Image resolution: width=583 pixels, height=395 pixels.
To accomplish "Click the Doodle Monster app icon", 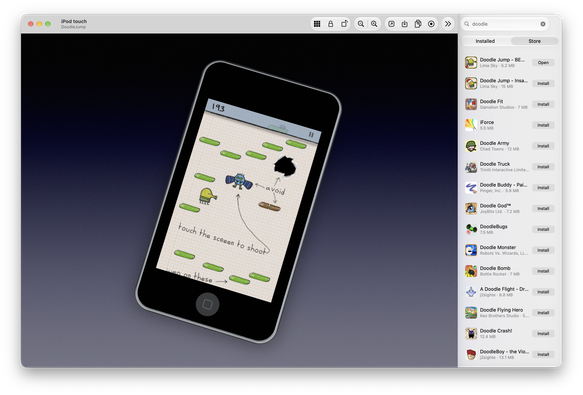I will 471,250.
